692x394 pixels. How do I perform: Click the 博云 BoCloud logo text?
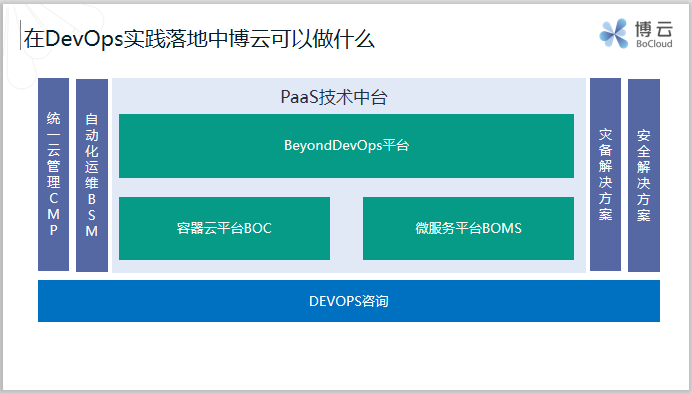coord(654,34)
